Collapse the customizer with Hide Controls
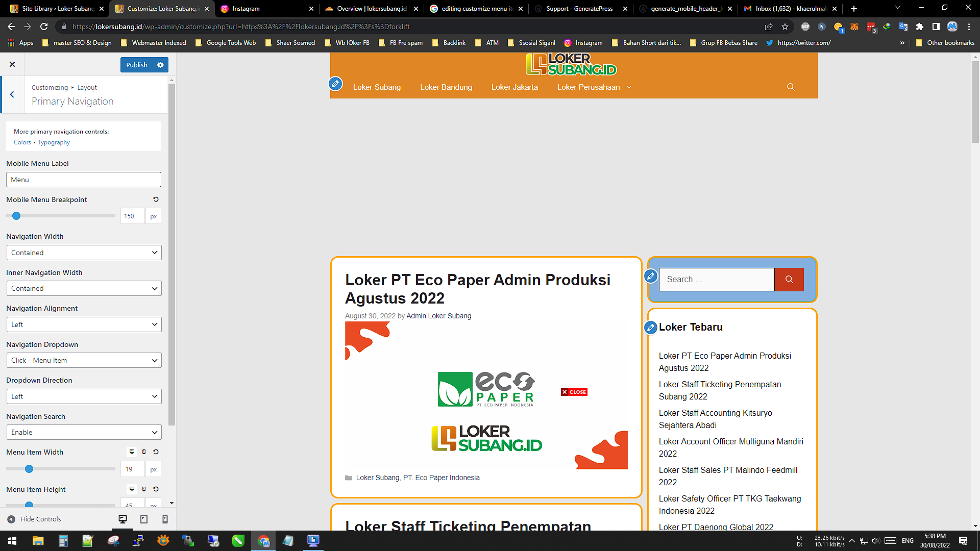The height and width of the screenshot is (551, 980). [x=34, y=519]
